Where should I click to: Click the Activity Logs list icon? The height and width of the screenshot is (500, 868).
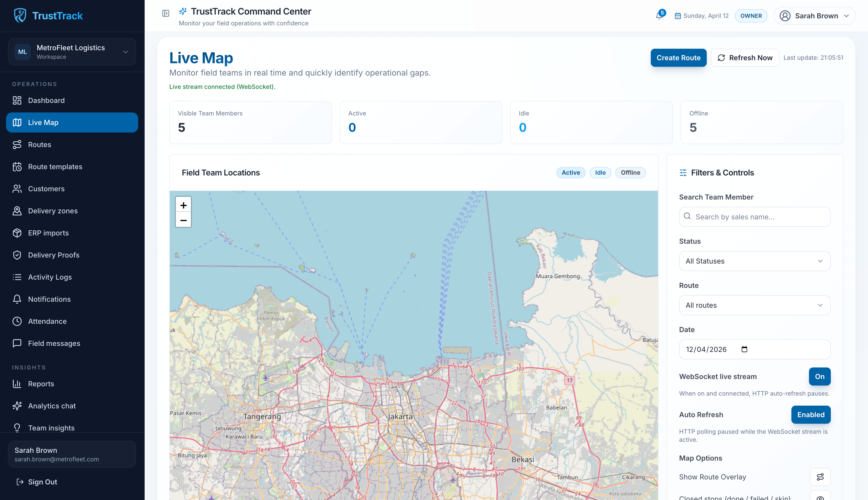point(17,277)
